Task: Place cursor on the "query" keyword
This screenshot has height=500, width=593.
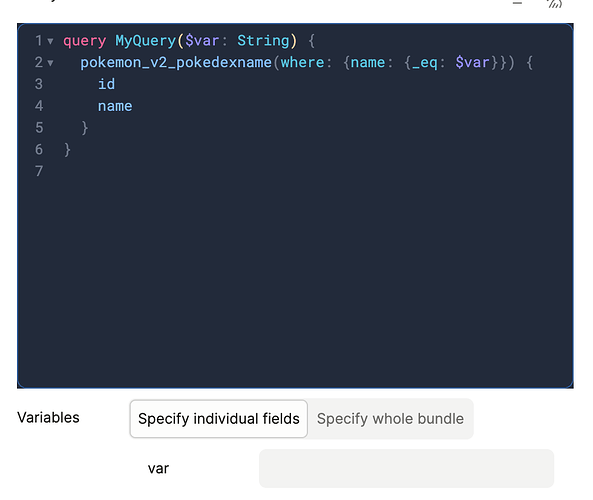Action: coord(85,41)
